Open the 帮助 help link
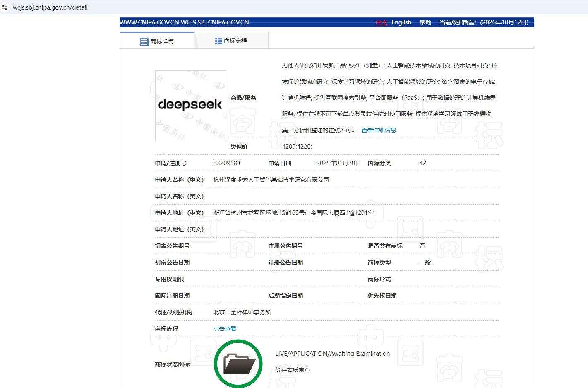588x388 pixels. pyautogui.click(x=425, y=22)
